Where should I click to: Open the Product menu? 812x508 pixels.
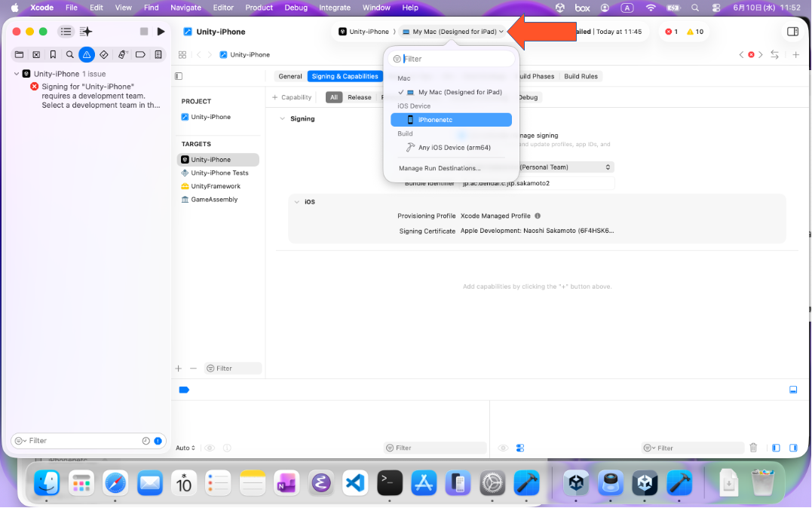point(259,8)
